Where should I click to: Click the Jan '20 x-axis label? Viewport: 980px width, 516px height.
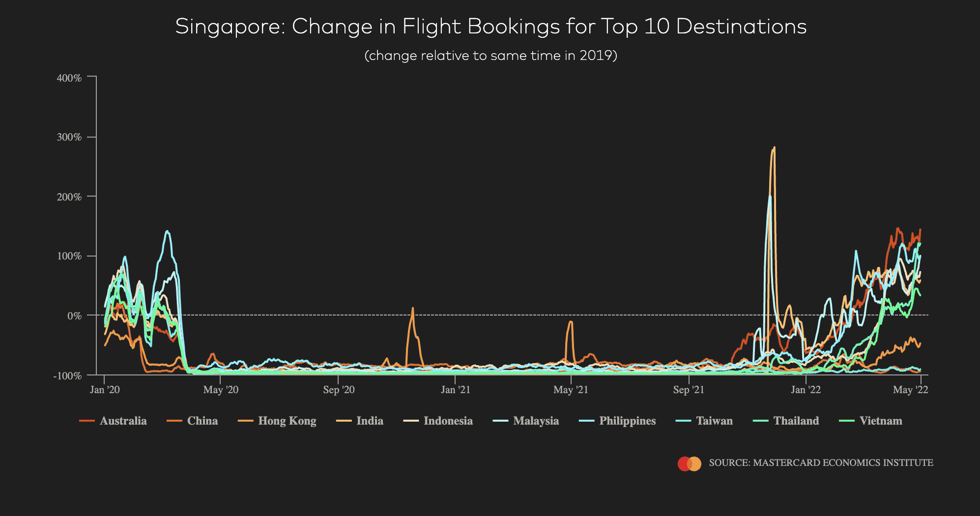pos(105,390)
